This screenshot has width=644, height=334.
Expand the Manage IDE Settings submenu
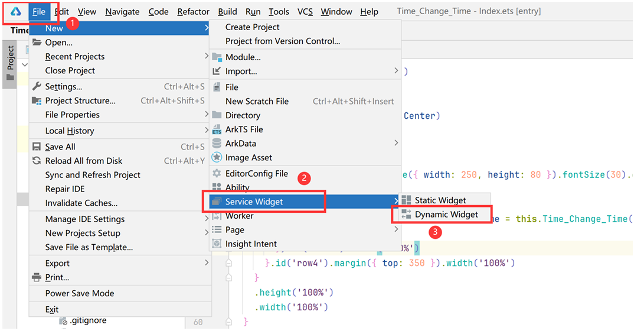(206, 219)
